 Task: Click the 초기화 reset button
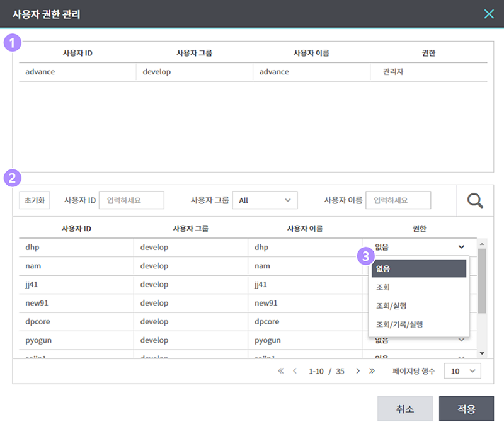coord(35,200)
